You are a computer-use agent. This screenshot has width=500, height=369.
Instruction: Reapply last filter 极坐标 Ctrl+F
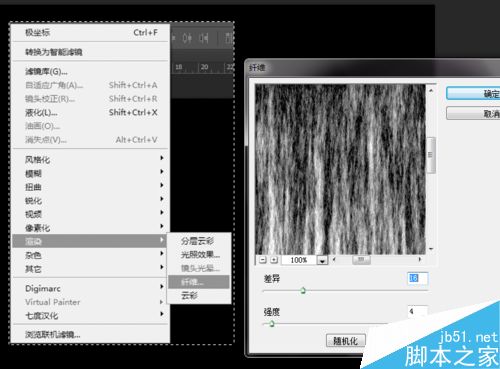click(91, 33)
